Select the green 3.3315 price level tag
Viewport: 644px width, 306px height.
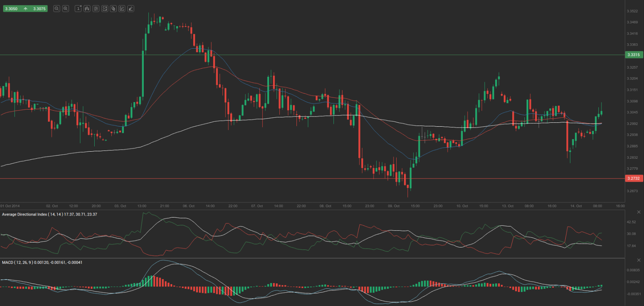(633, 55)
